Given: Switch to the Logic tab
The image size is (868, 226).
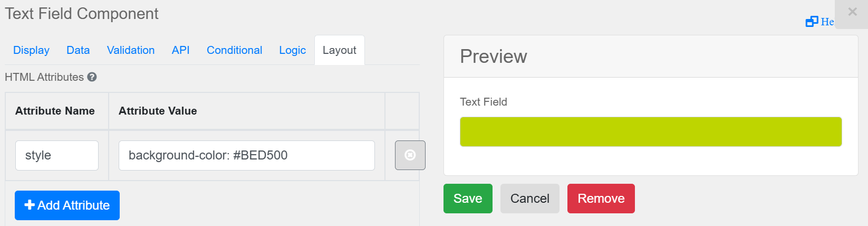Looking at the screenshot, I should coord(292,50).
